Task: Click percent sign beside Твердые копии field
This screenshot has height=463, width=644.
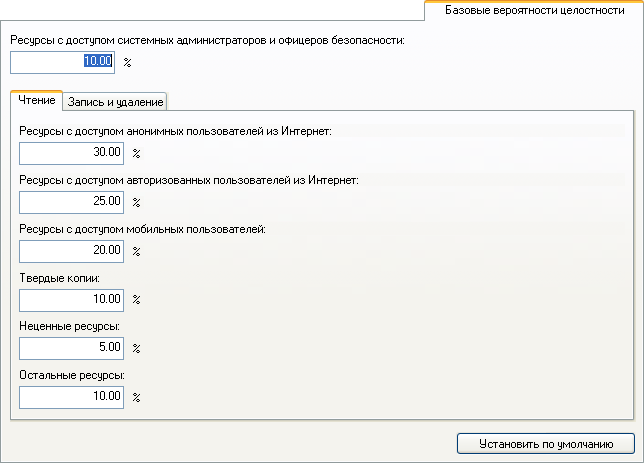Action: click(136, 300)
